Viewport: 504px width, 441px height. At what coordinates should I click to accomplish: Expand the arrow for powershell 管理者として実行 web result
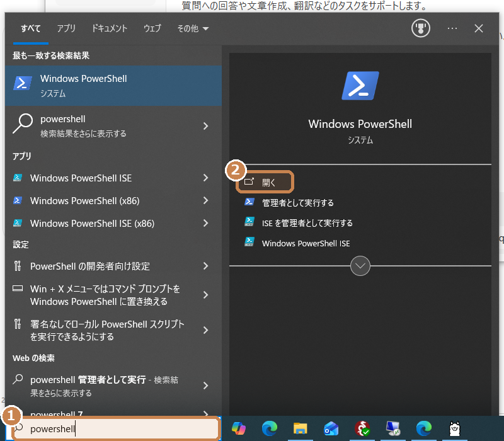click(x=206, y=386)
